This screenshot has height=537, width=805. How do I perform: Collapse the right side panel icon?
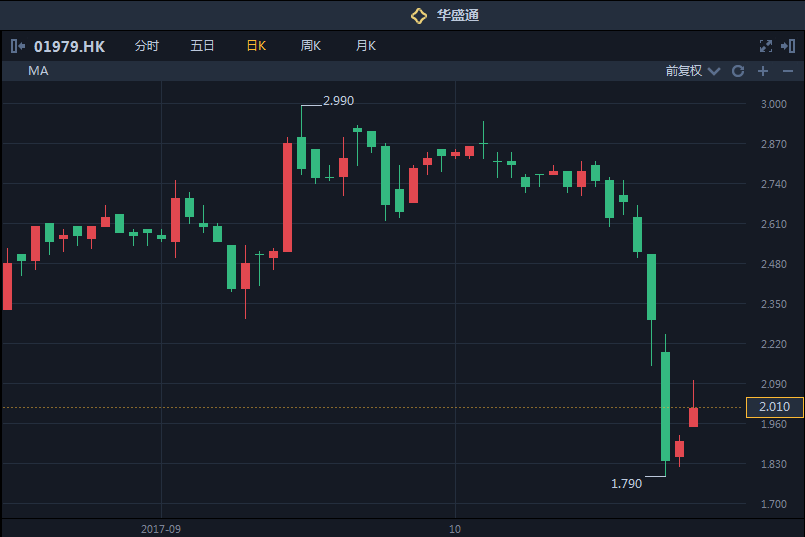pyautogui.click(x=788, y=46)
